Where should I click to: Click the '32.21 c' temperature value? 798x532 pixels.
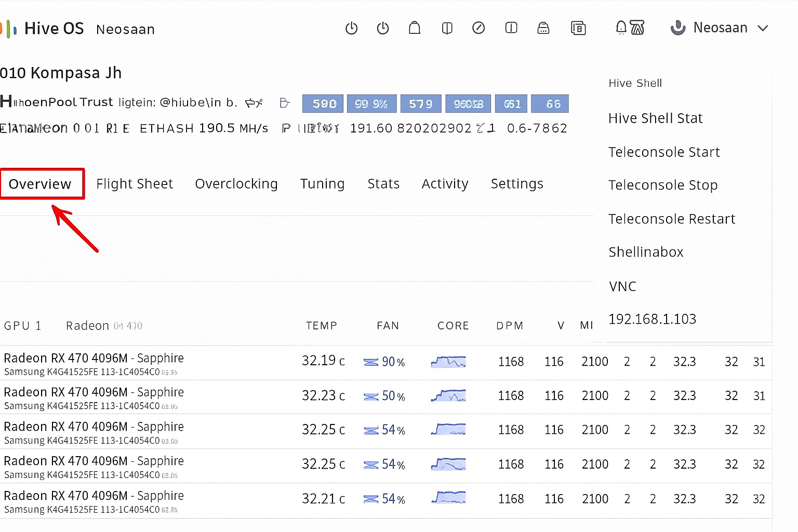[323, 499]
